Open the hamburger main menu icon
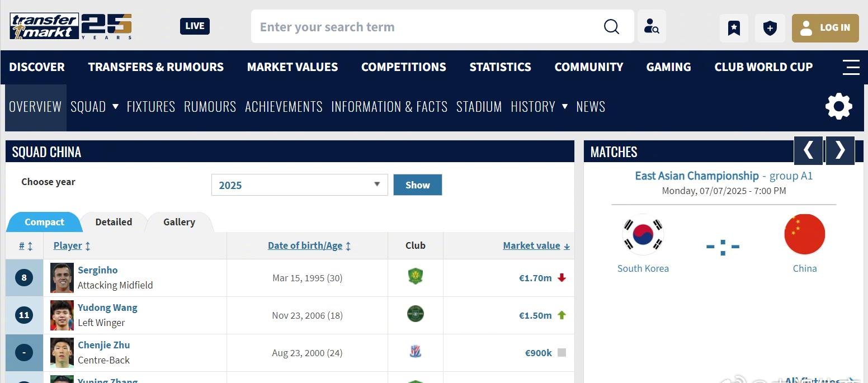Viewport: 868px width, 383px height. click(851, 67)
